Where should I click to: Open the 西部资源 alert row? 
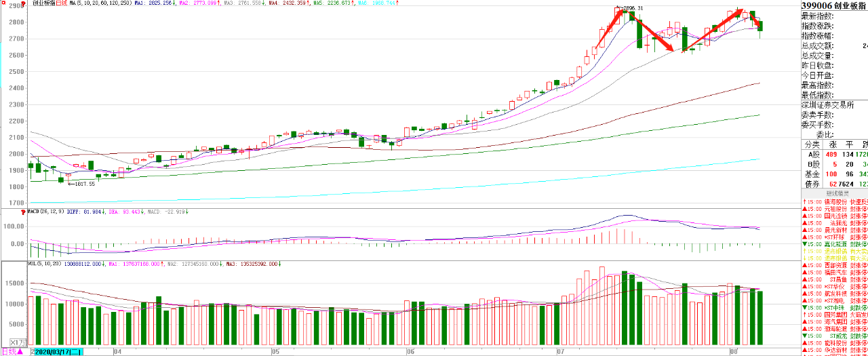click(835, 265)
